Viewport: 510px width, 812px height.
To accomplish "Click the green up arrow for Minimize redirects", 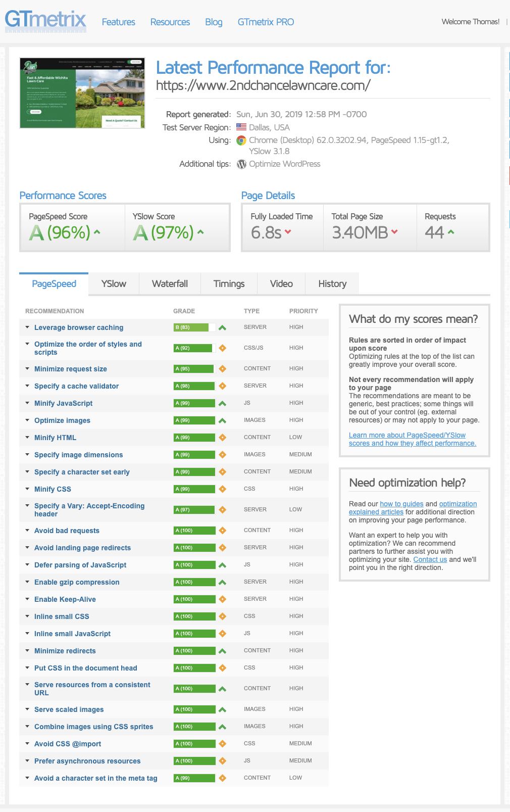I will click(x=222, y=651).
